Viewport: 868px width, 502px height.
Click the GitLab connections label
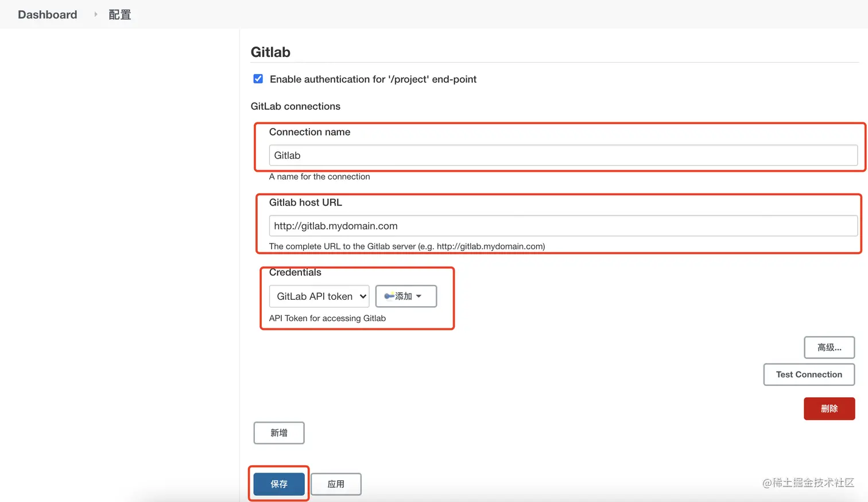coord(296,106)
